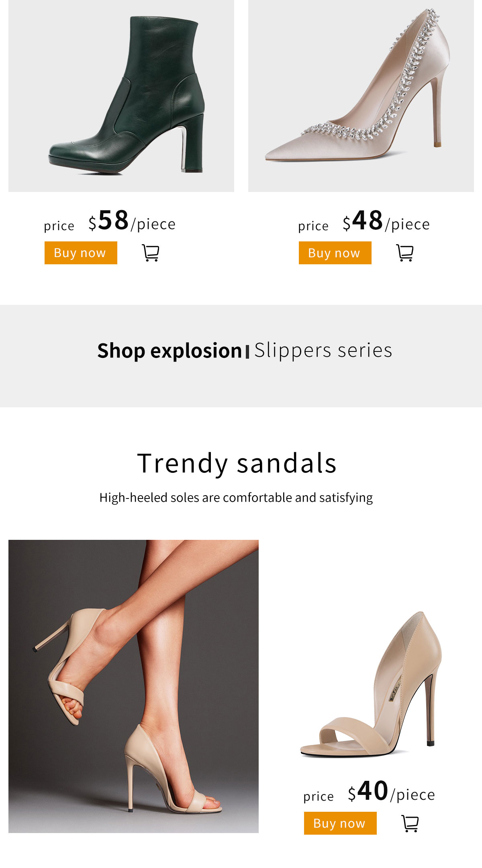Click Buy now under the $40 sandal
The height and width of the screenshot is (868, 482).
340,823
